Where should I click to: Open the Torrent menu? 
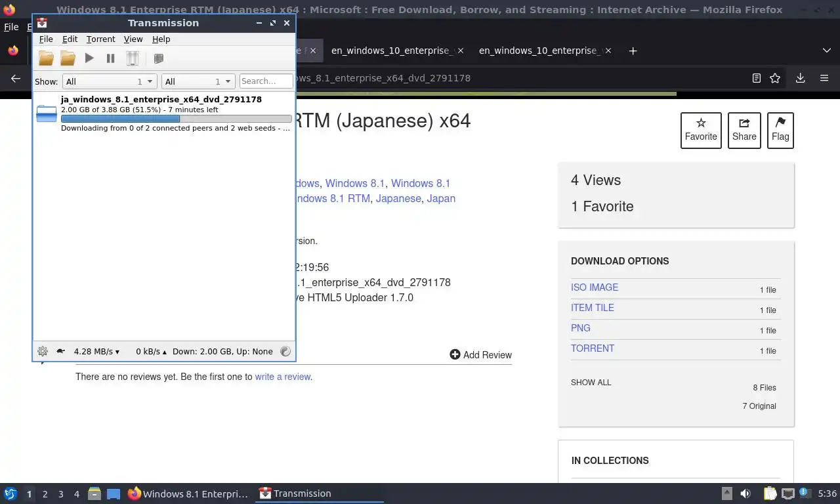coord(100,39)
